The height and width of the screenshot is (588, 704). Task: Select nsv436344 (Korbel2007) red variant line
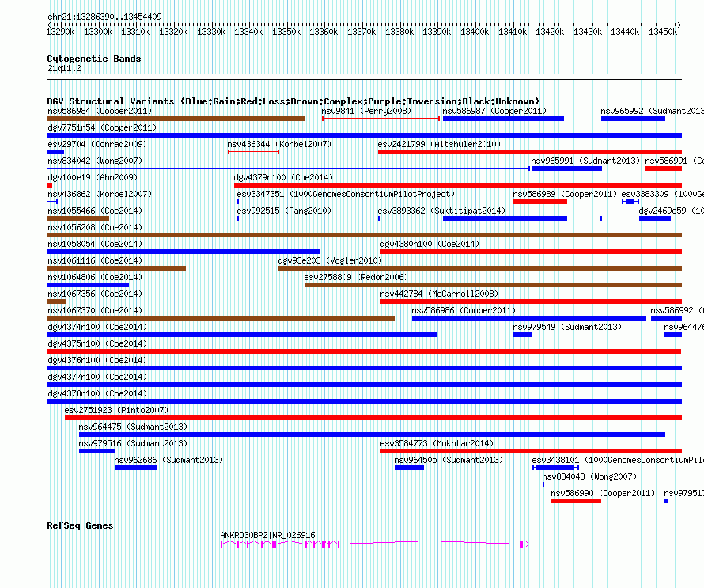point(254,152)
